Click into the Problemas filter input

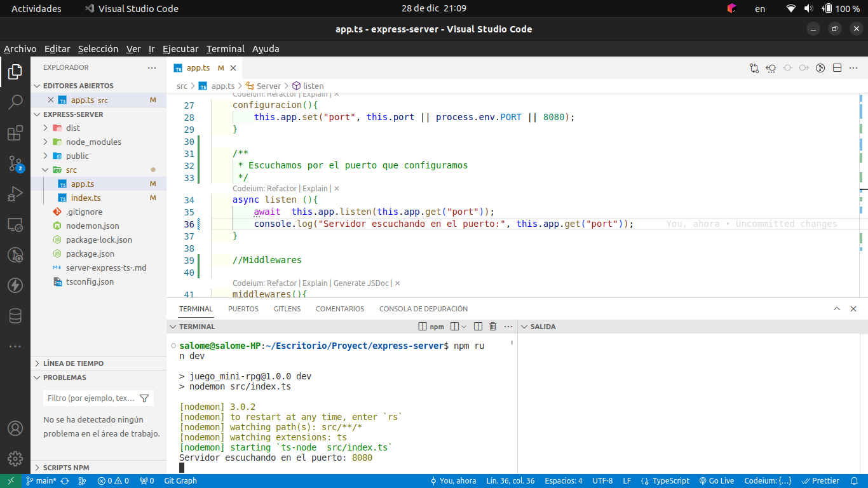[91, 398]
